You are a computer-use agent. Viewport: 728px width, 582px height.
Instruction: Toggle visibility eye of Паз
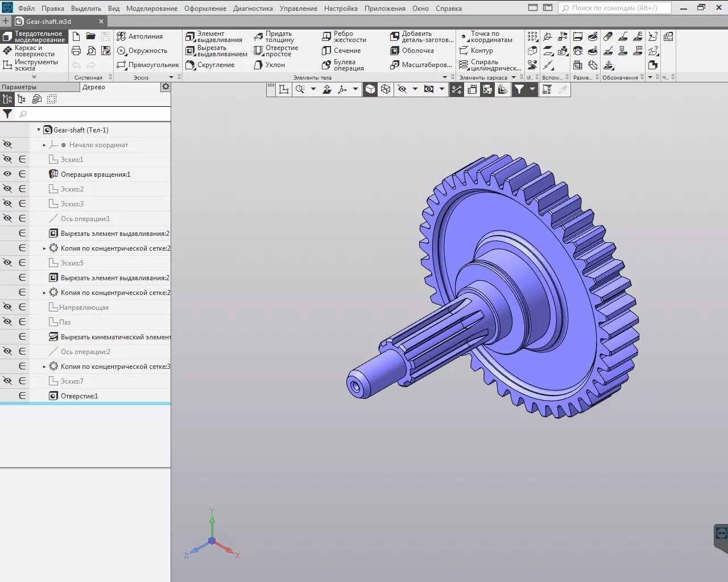click(x=7, y=322)
